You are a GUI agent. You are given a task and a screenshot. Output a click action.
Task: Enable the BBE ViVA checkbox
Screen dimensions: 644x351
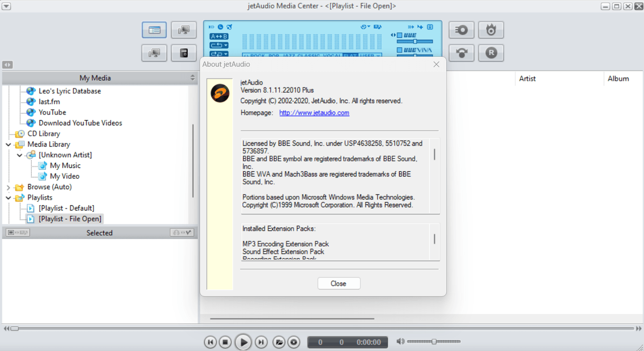(x=399, y=50)
